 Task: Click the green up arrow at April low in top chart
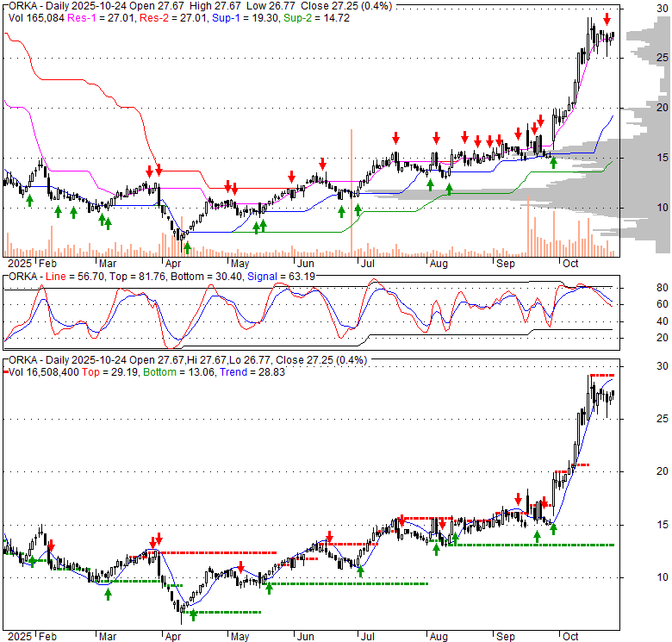pyautogui.click(x=187, y=248)
